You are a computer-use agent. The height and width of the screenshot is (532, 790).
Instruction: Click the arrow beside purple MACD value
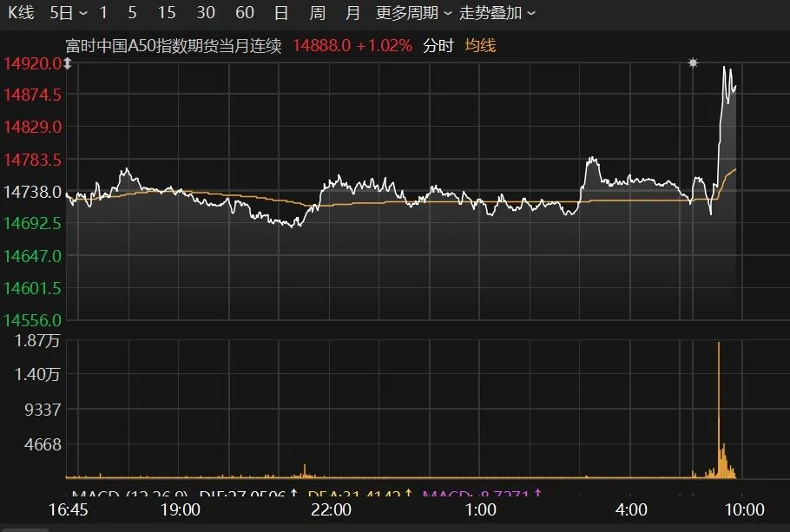538,496
